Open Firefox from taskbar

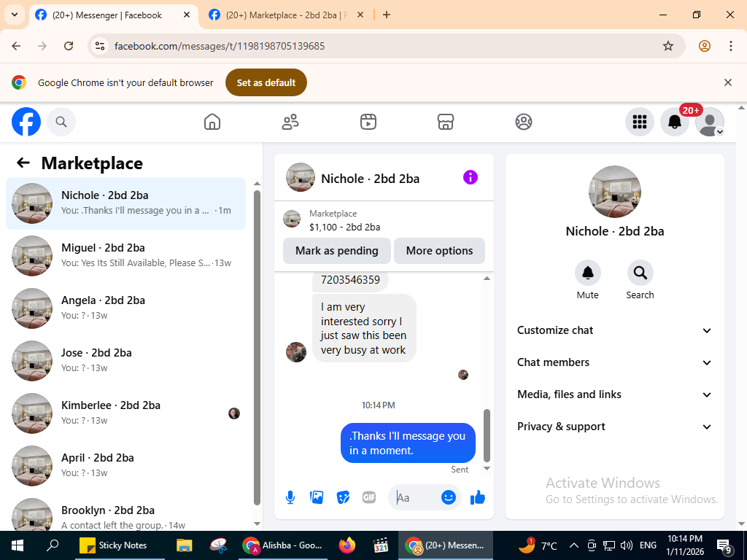tap(347, 545)
